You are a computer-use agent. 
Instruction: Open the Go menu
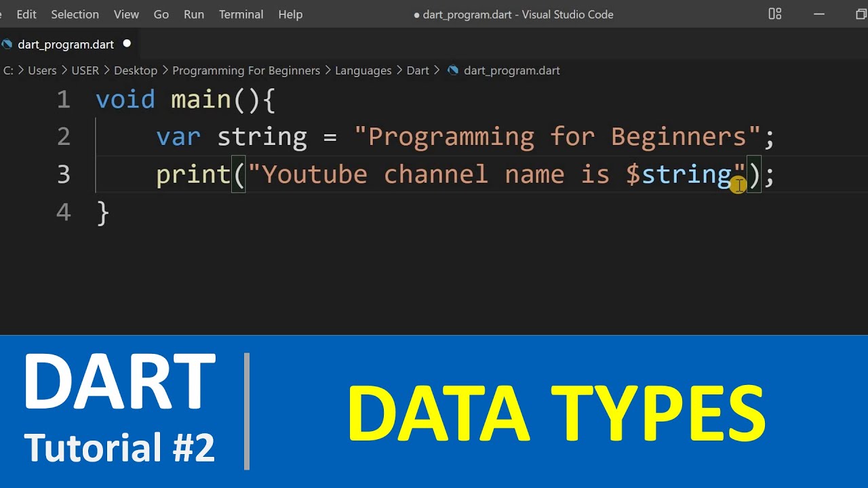(x=161, y=14)
